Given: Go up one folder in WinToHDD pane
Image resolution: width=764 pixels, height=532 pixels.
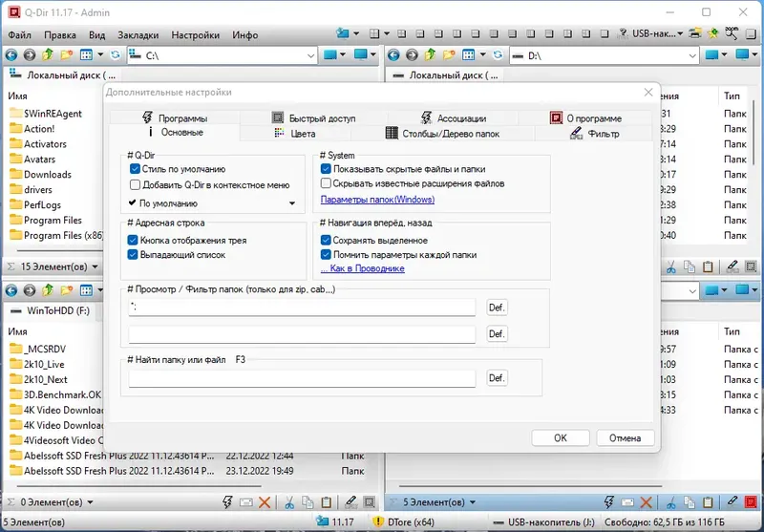Looking at the screenshot, I should (48, 291).
